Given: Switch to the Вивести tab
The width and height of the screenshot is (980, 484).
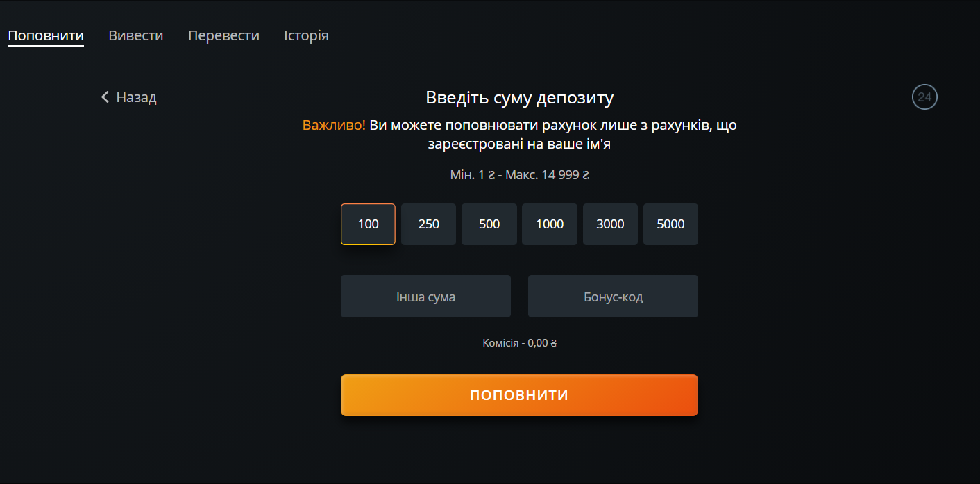Looking at the screenshot, I should [136, 35].
